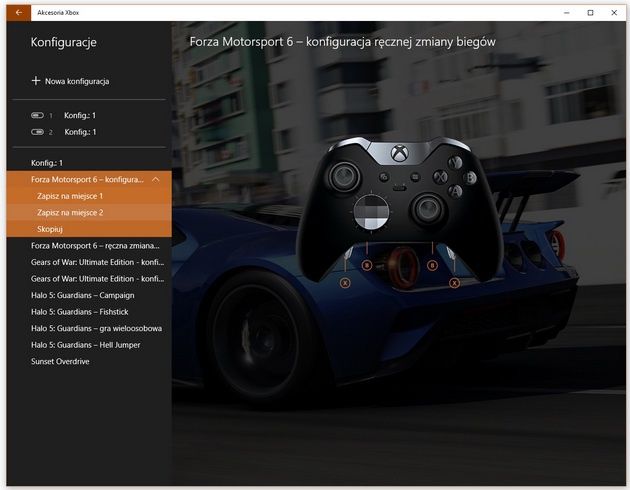
Task: Select slot 2 switch icon
Action: (37, 132)
